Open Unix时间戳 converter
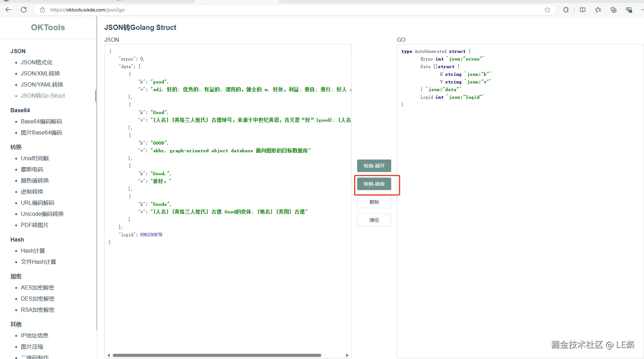 [x=35, y=158]
